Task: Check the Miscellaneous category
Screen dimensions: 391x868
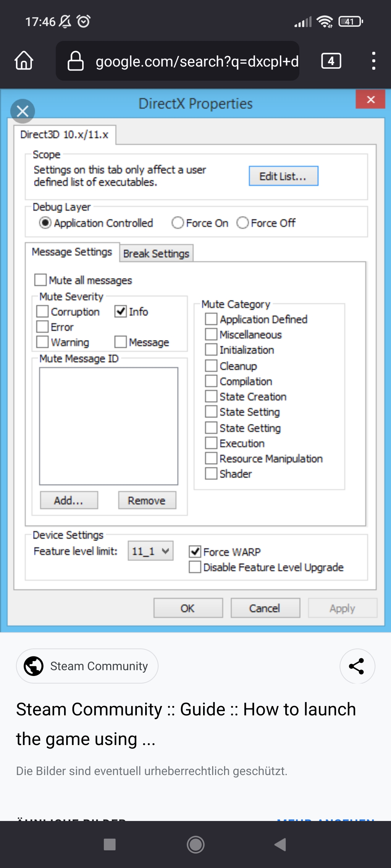Action: pos(211,334)
